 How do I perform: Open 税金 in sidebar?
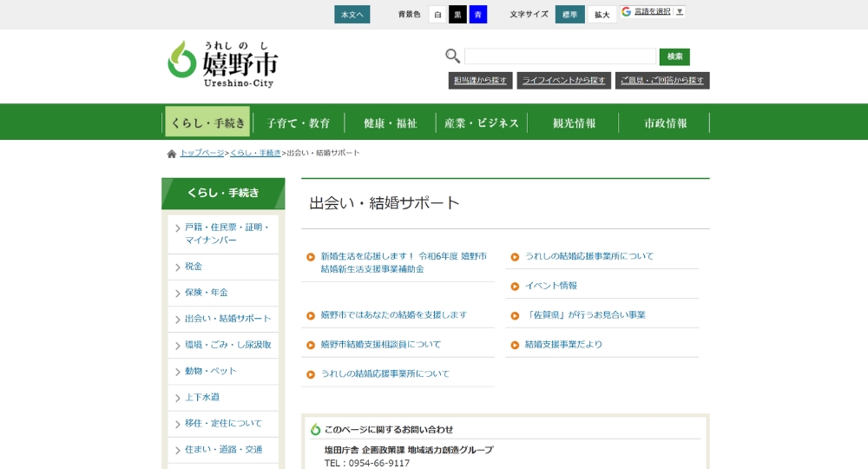point(223,267)
